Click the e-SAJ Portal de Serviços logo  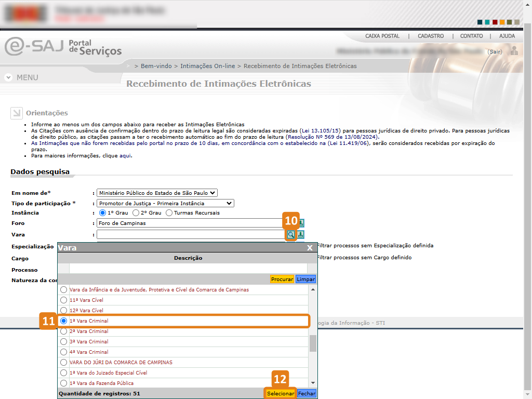[x=63, y=47]
